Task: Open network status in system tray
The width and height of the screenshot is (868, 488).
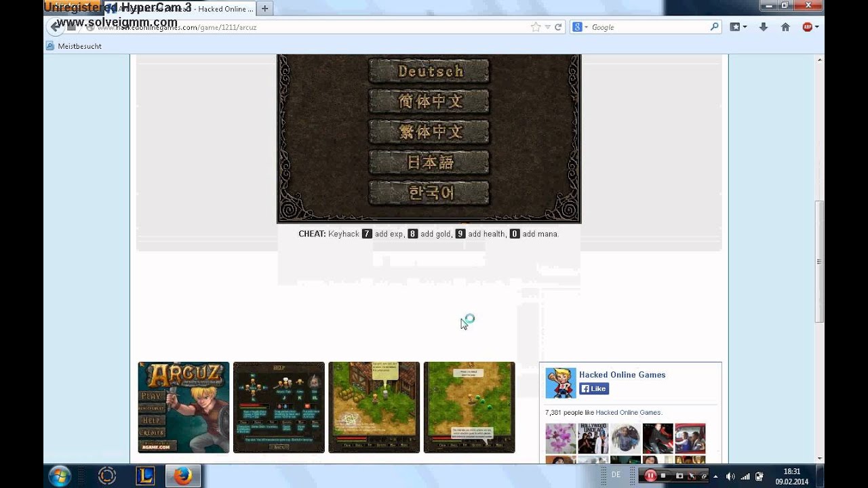Action: [745, 476]
